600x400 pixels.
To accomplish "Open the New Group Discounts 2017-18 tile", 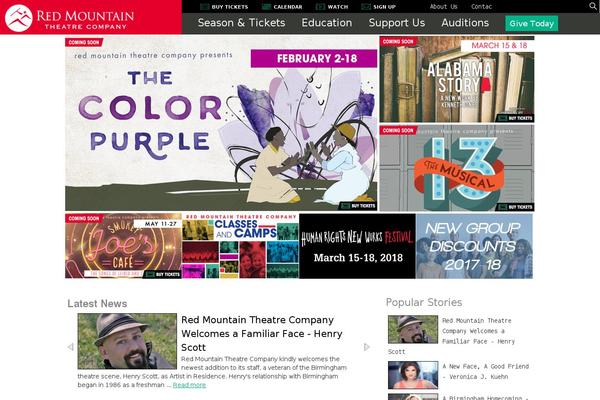I will coord(474,246).
